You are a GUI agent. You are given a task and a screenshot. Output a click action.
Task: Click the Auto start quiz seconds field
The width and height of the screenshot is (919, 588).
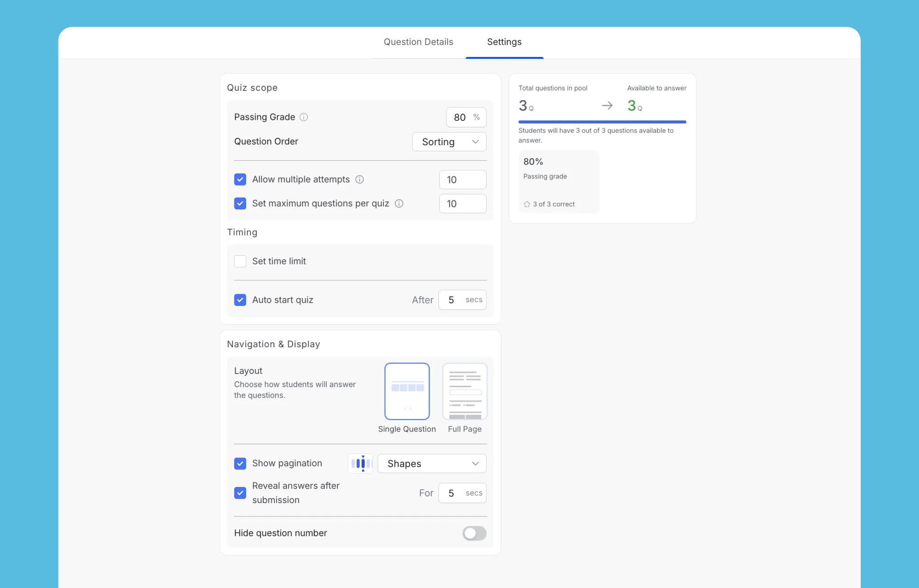462,300
